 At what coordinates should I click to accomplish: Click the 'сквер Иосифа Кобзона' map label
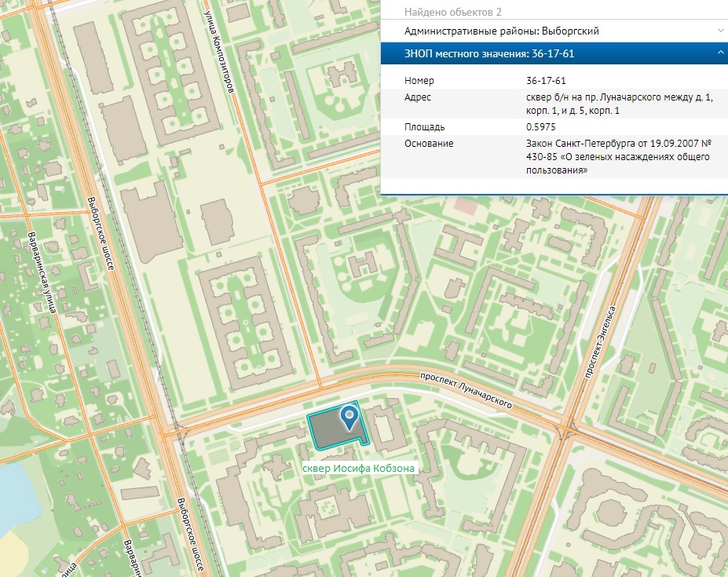click(x=358, y=469)
